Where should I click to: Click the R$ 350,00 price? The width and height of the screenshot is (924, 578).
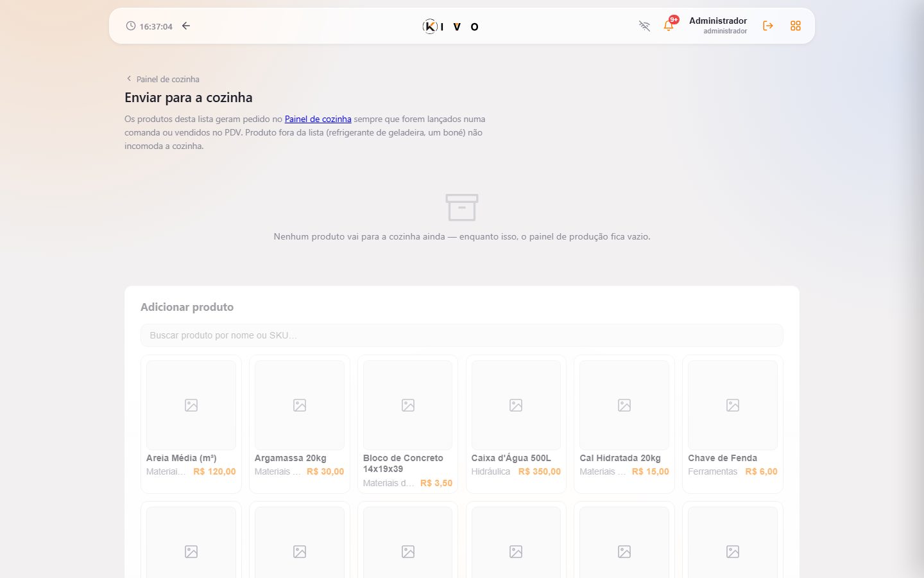tap(540, 471)
